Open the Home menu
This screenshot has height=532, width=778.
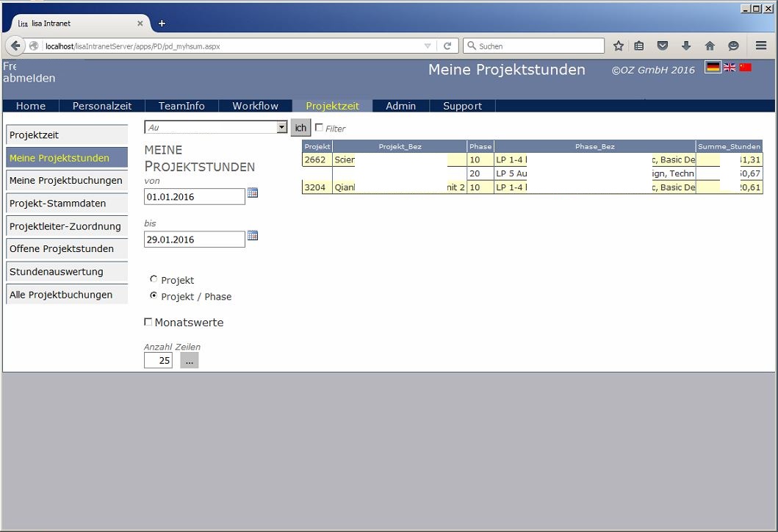pyautogui.click(x=31, y=106)
